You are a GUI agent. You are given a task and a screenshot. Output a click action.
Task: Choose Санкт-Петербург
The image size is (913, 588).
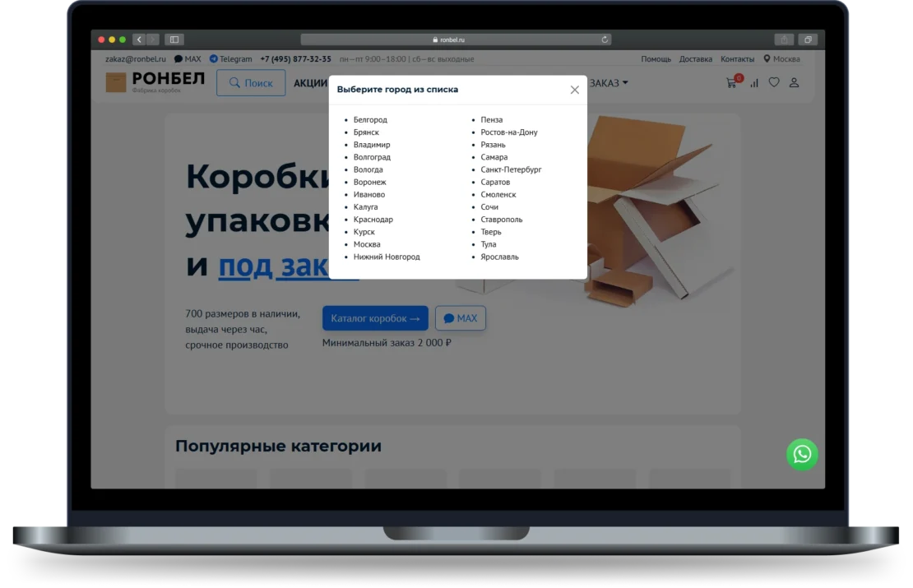point(511,169)
